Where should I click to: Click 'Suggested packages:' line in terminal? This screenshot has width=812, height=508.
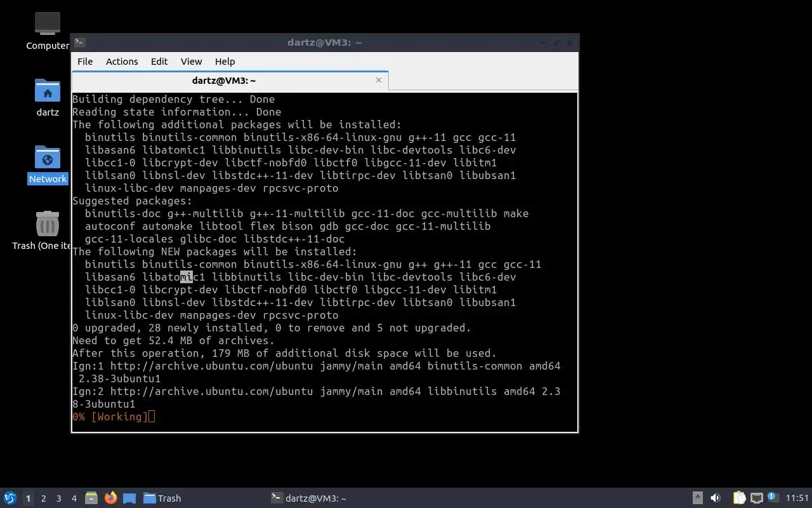coord(132,201)
